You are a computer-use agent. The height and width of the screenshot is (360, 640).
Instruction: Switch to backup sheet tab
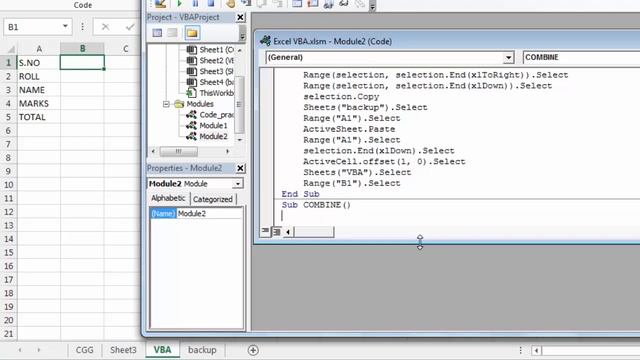pos(202,350)
